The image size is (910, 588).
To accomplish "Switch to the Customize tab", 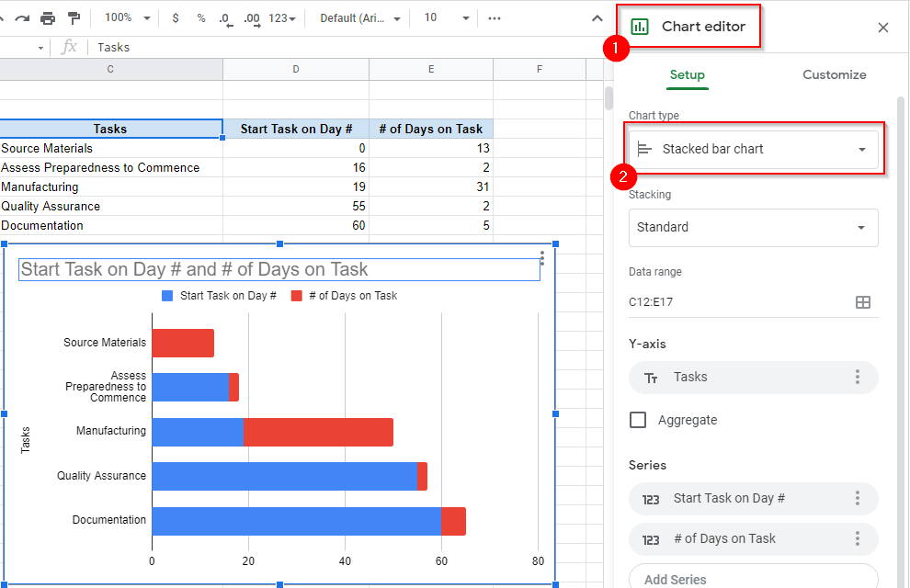I will tap(834, 75).
